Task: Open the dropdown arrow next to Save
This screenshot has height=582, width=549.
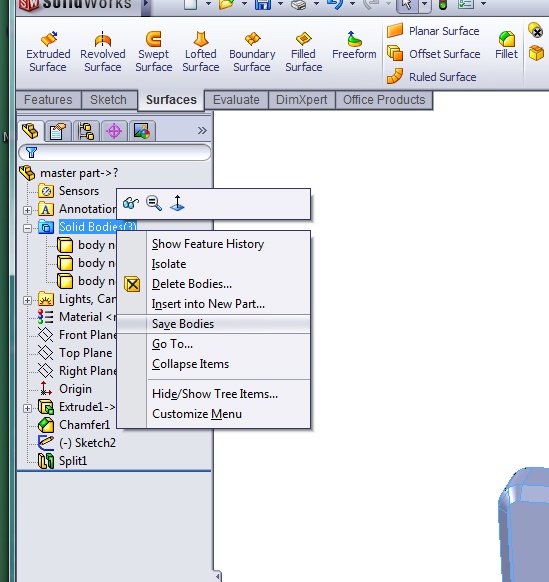Action: click(281, 4)
